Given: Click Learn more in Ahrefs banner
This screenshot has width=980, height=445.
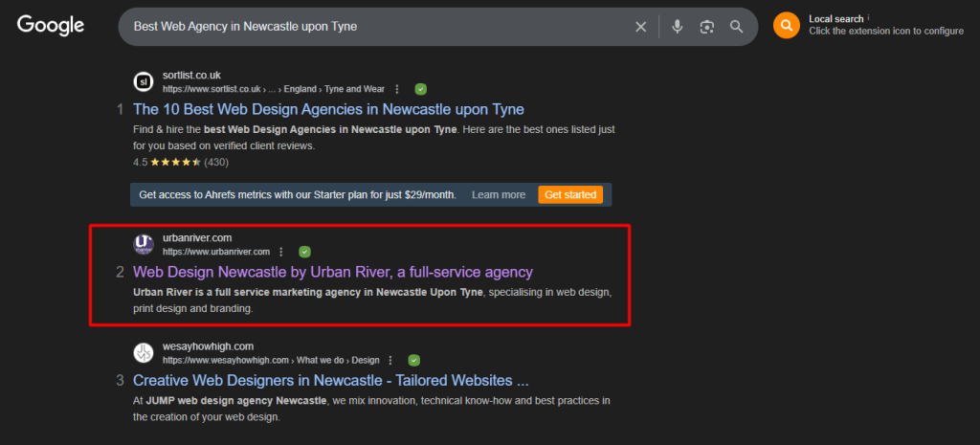Looking at the screenshot, I should [498, 195].
